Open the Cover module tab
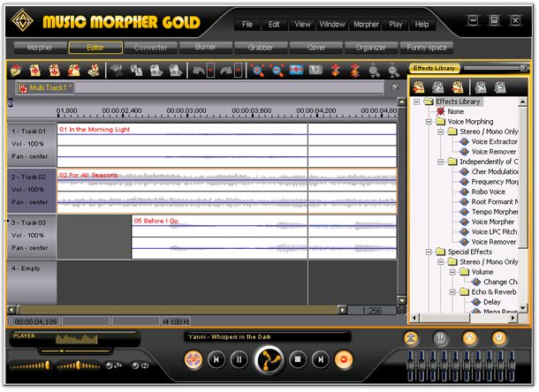539x392 pixels. pos(316,48)
